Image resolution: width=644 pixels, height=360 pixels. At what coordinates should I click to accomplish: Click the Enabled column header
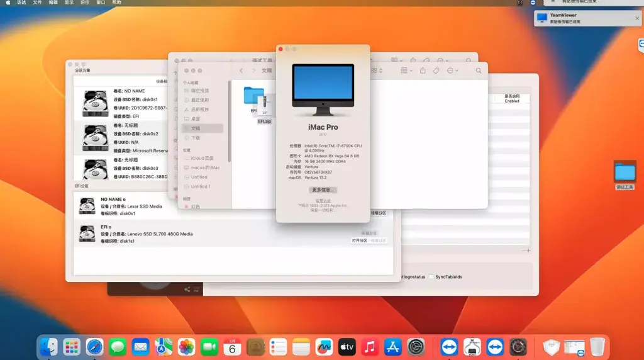click(x=512, y=99)
